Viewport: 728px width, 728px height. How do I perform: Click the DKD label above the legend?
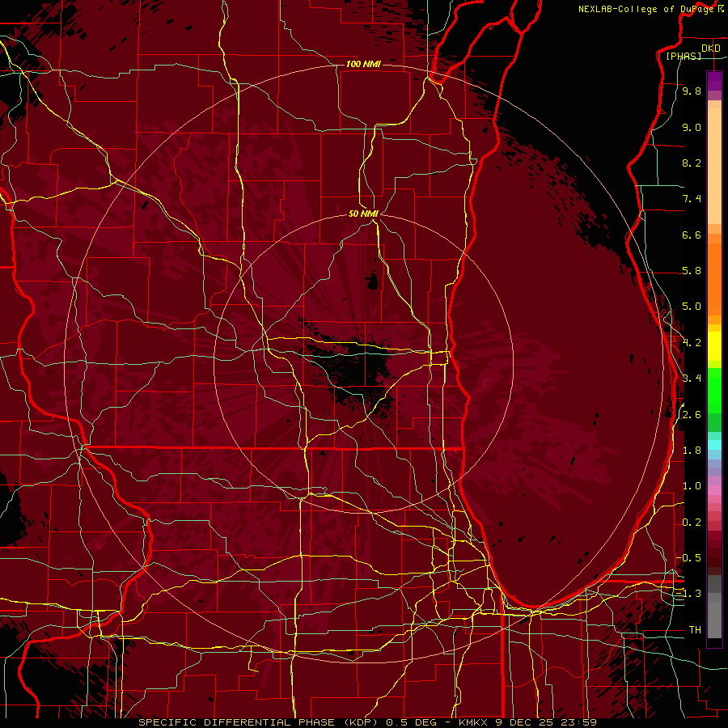tap(711, 49)
